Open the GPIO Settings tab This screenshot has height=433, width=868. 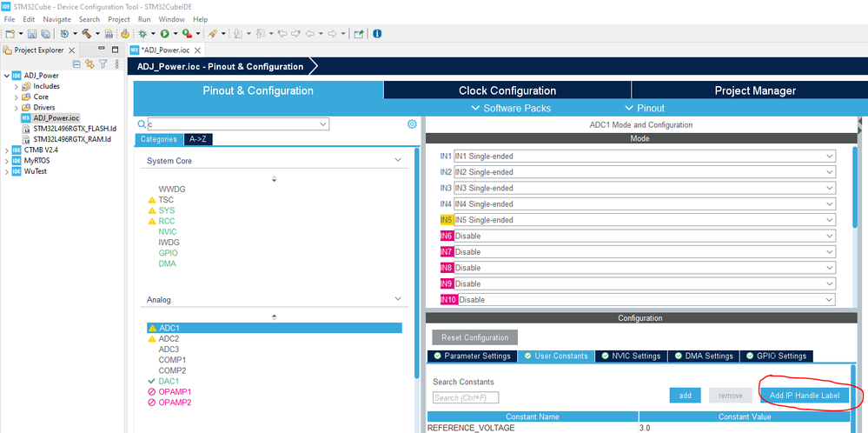pos(777,356)
